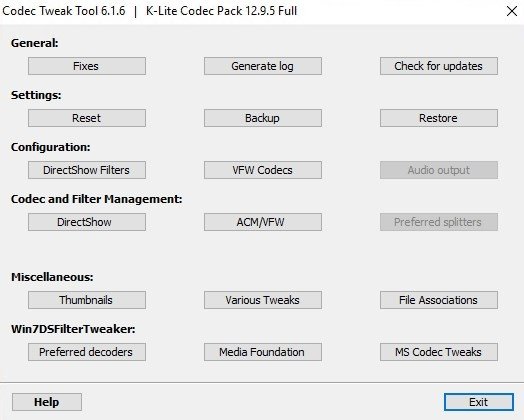The width and height of the screenshot is (524, 420).
Task: Open DirectShow Filters configuration
Action: click(87, 170)
